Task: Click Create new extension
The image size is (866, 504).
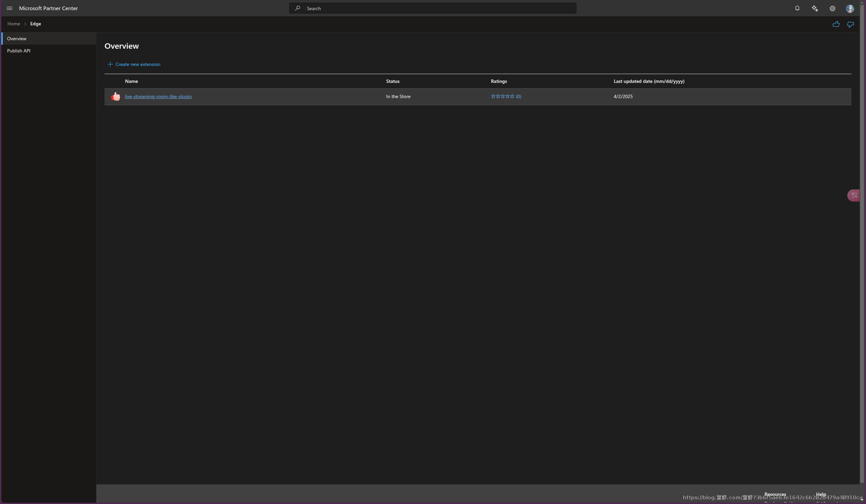Action: [x=137, y=64]
